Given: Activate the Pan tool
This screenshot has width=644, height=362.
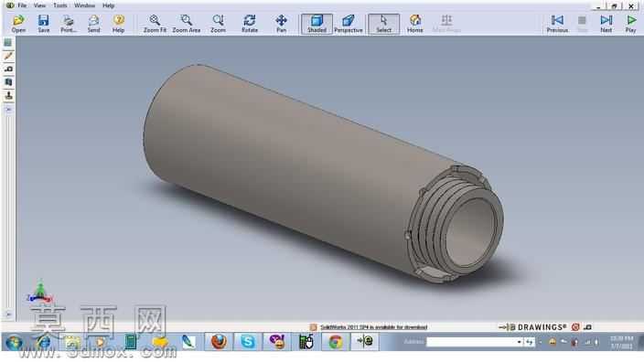Looking at the screenshot, I should (x=282, y=24).
